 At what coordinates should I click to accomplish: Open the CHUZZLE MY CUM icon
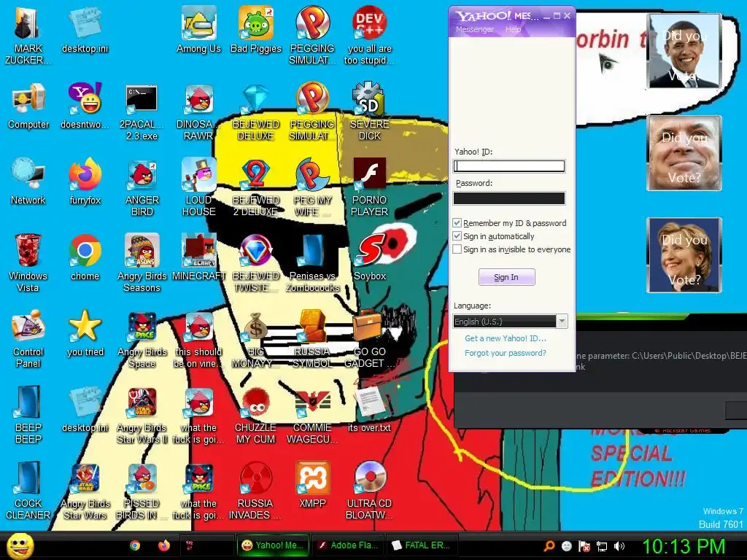click(256, 414)
